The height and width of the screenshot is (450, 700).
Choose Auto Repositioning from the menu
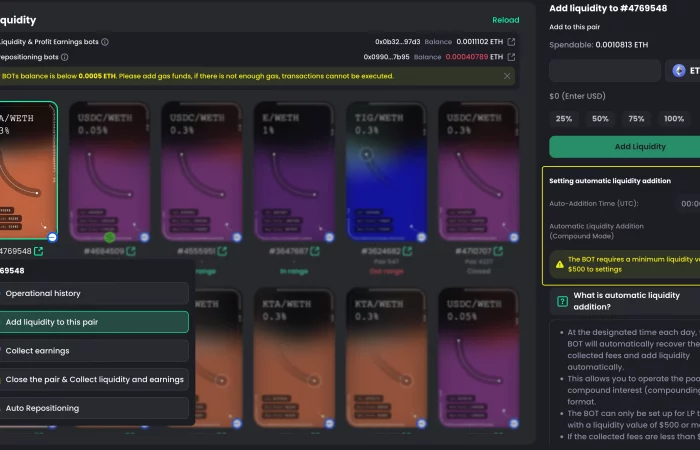point(94,408)
